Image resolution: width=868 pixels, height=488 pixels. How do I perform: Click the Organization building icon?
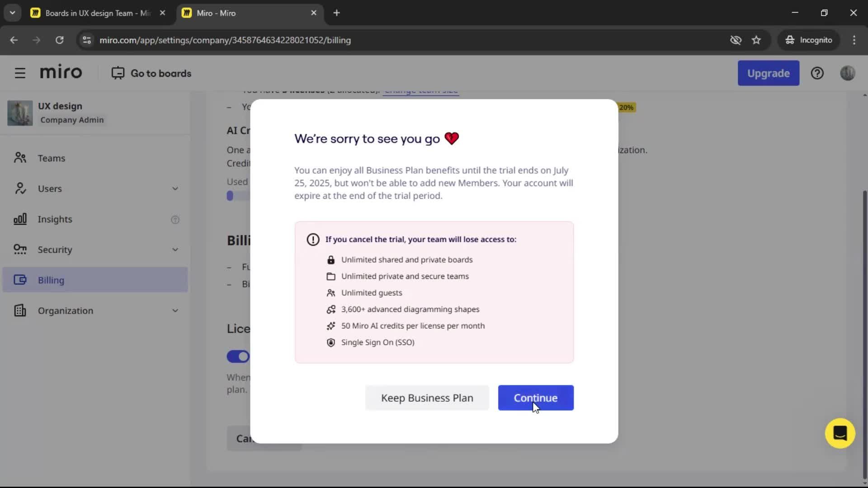coord(20,310)
